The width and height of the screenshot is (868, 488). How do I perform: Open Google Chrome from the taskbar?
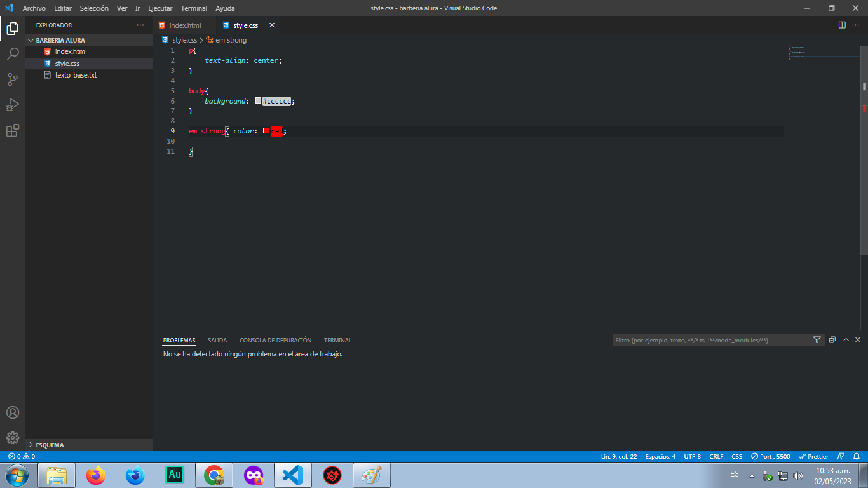tap(214, 475)
